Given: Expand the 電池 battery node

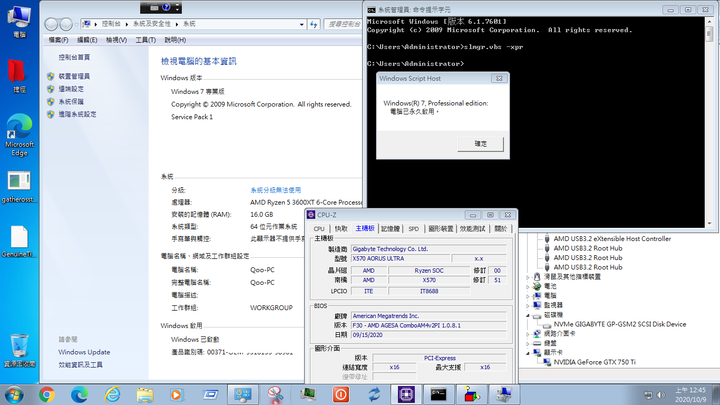Looking at the screenshot, I should (x=528, y=287).
